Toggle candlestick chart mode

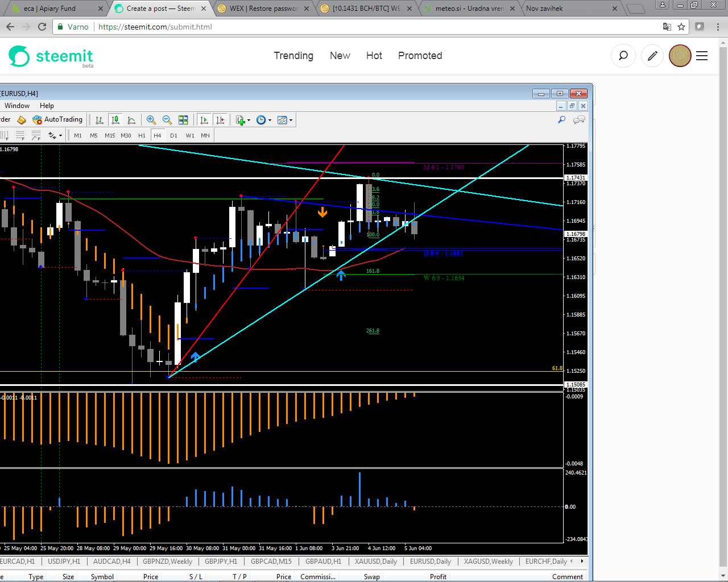(x=115, y=120)
